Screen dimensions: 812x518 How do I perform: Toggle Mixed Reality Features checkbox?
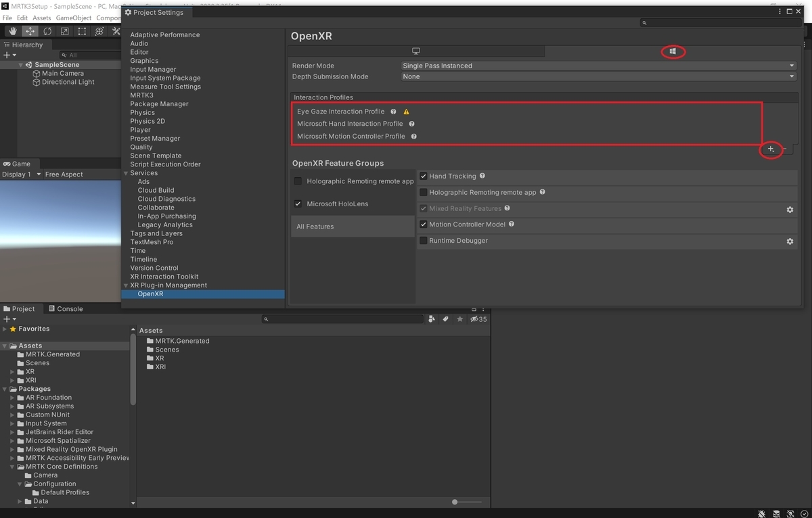coord(423,208)
